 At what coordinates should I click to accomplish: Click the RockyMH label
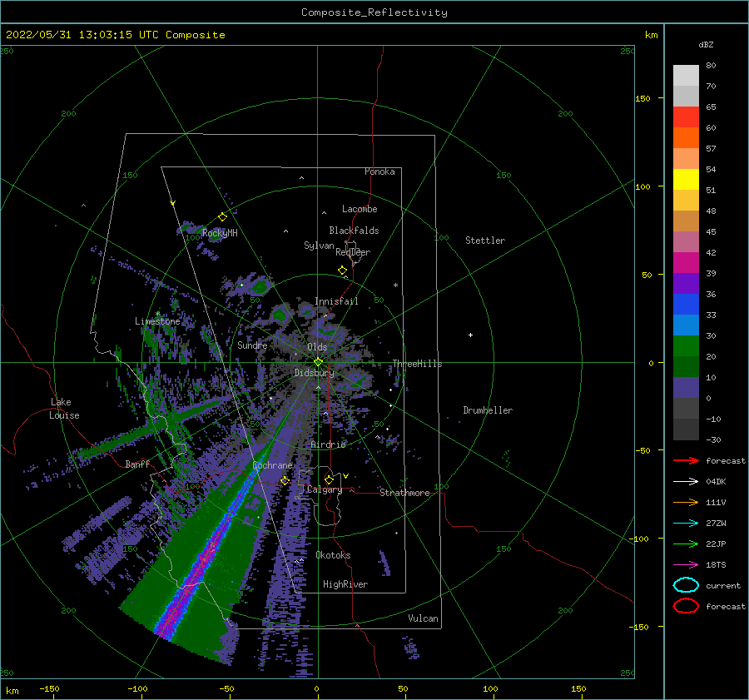pos(220,233)
